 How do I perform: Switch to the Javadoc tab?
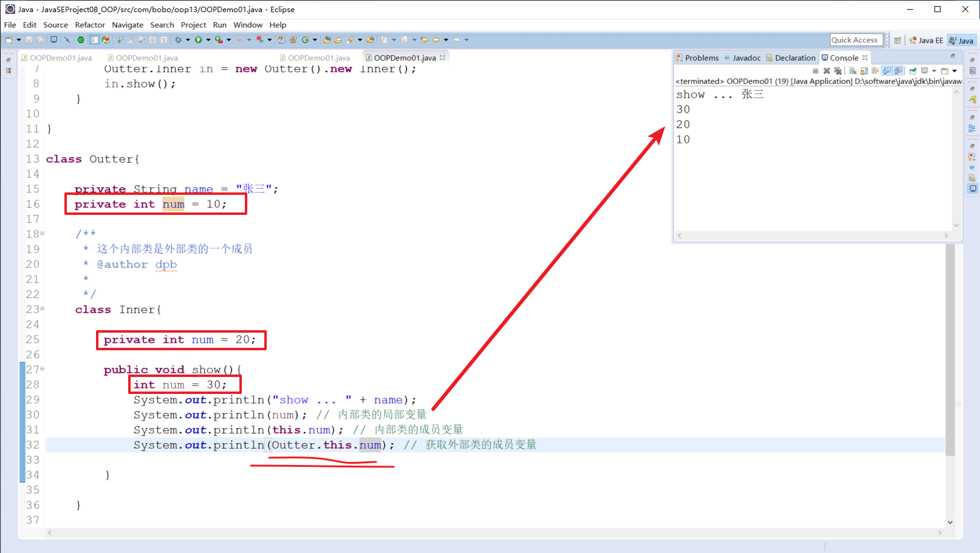tap(742, 58)
